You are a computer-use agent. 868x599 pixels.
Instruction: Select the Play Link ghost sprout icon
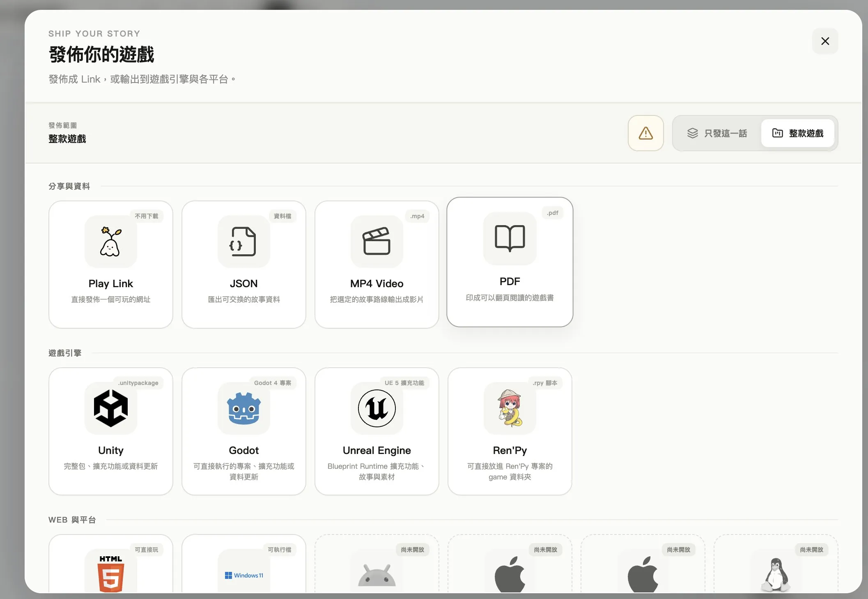pyautogui.click(x=110, y=242)
